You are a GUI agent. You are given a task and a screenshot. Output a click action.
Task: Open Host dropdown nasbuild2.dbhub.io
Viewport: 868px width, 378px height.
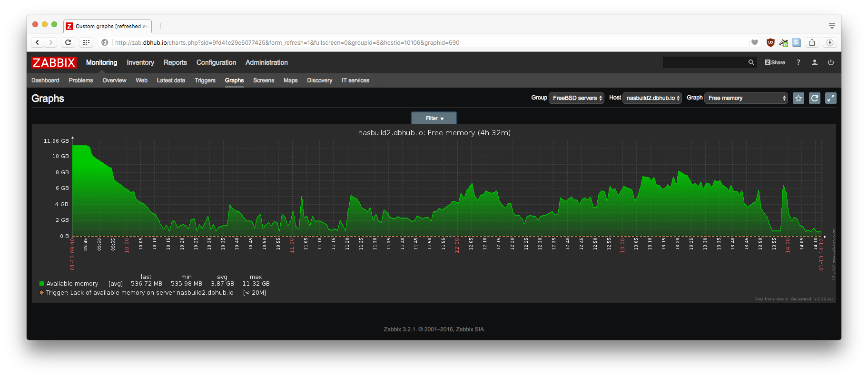coord(652,98)
